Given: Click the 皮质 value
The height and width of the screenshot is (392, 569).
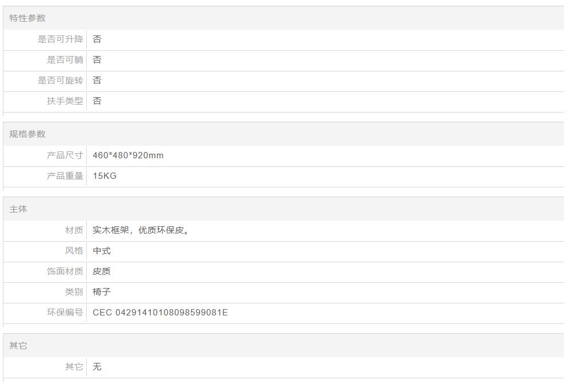Looking at the screenshot, I should (x=102, y=271).
